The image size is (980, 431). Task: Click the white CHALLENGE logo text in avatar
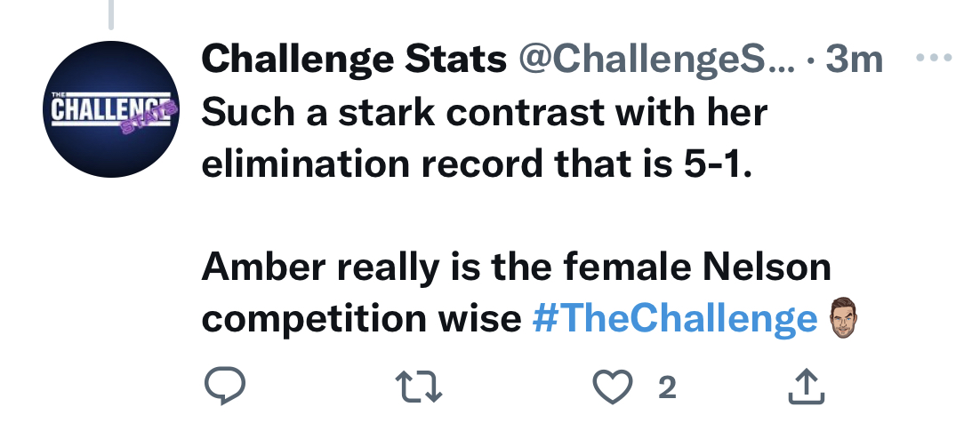pyautogui.click(x=110, y=108)
